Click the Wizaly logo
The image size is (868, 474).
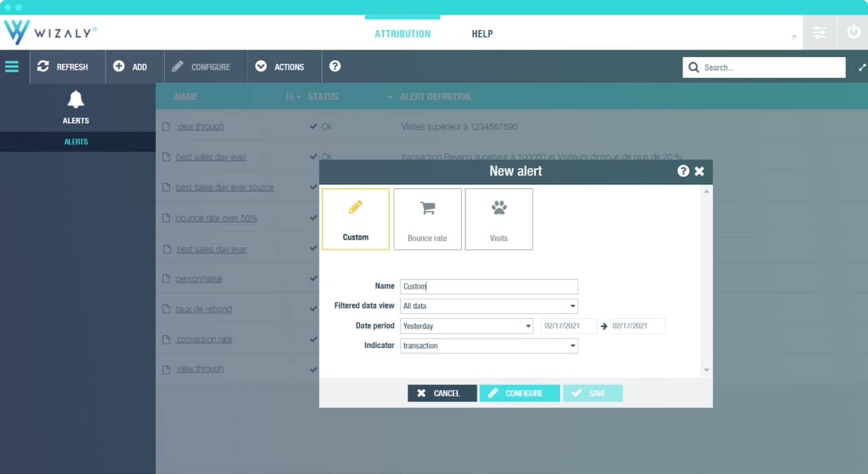pyautogui.click(x=50, y=32)
